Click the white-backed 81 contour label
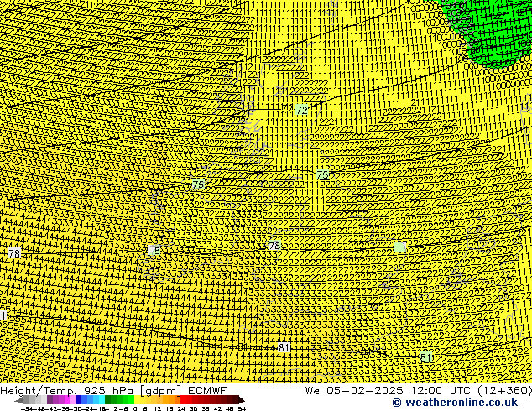The width and height of the screenshot is (532, 411). coord(284,347)
